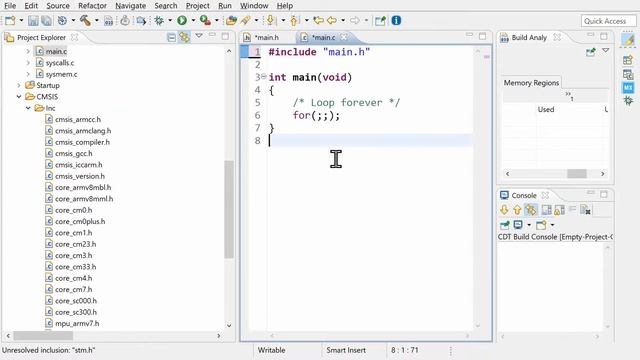The image size is (640, 360).
Task: Select sysmem.c in Project Explorer
Action: point(61,74)
